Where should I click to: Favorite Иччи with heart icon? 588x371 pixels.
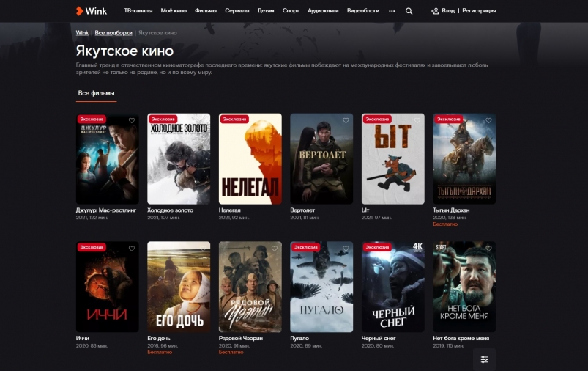tap(132, 249)
